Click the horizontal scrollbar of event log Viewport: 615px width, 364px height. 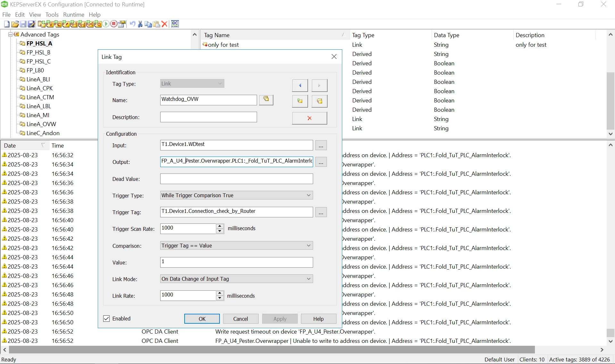point(272,350)
